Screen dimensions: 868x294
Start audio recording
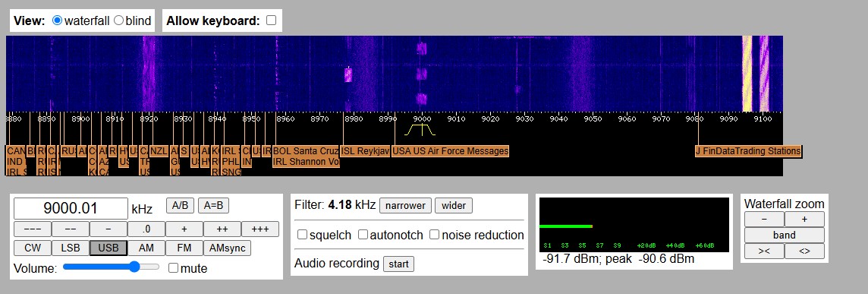(398, 264)
